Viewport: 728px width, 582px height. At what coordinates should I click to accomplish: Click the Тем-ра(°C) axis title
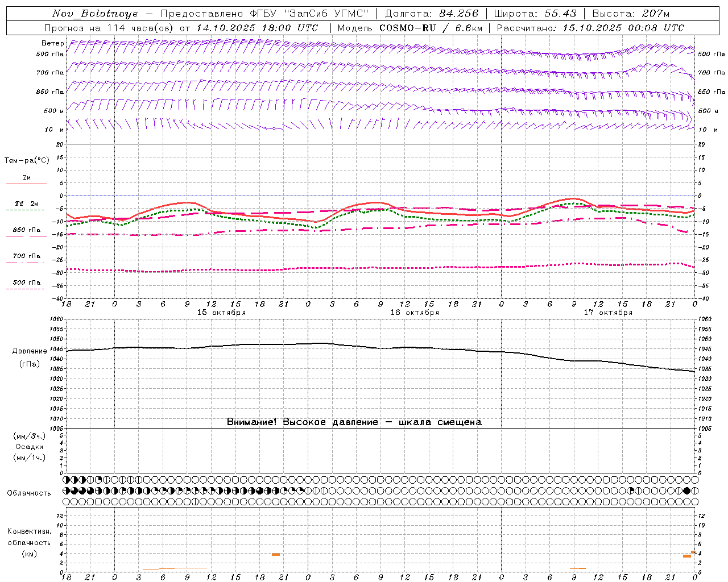[27, 161]
